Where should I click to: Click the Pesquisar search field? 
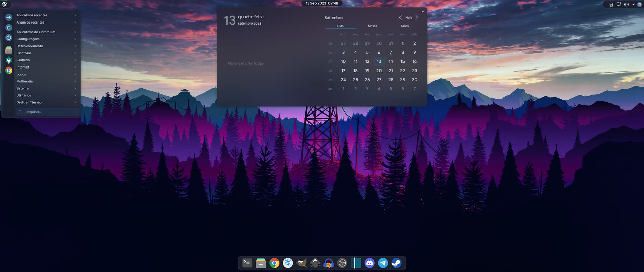click(48, 112)
